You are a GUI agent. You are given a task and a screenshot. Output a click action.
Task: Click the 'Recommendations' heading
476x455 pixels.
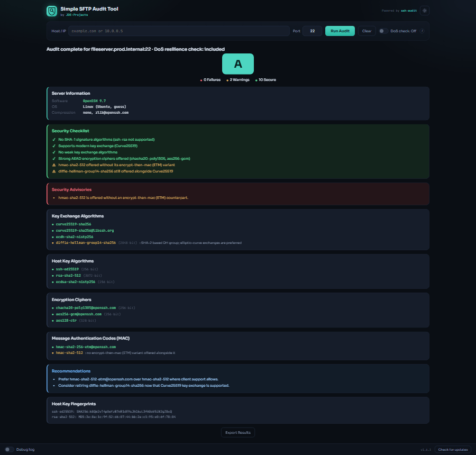click(71, 371)
